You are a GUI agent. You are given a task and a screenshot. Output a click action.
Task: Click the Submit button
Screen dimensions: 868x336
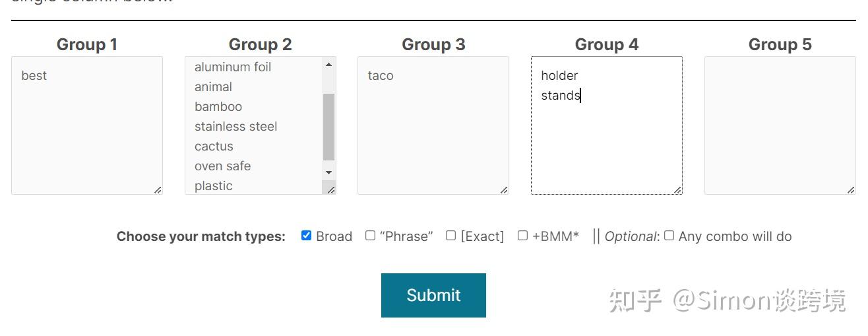[x=433, y=295]
